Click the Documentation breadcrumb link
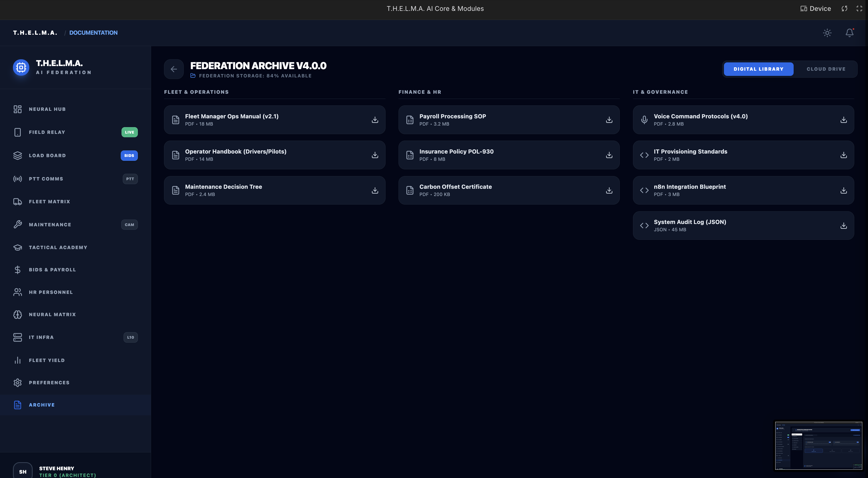 93,33
